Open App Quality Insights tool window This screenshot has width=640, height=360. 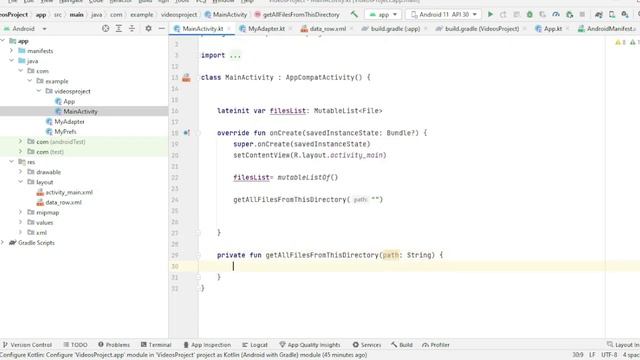point(310,345)
